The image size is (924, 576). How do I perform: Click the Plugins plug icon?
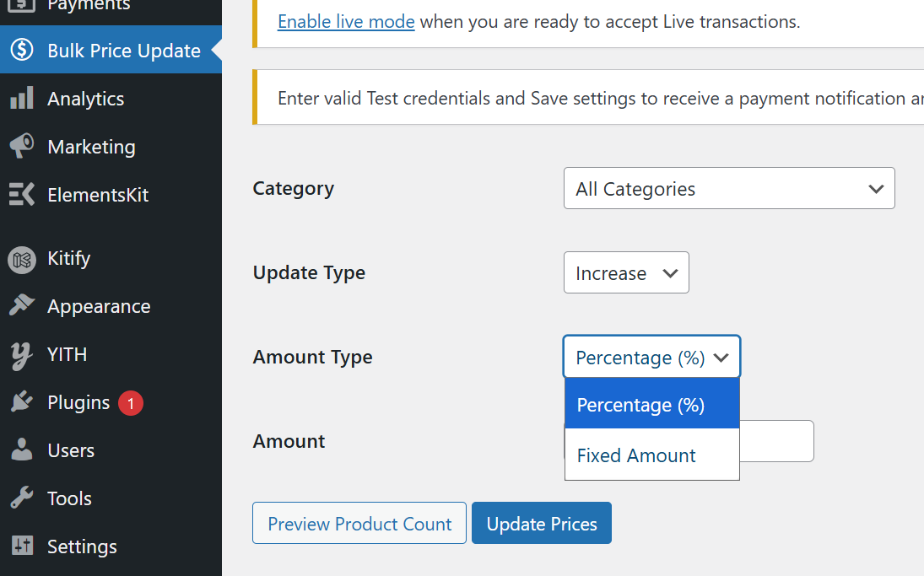[22, 403]
